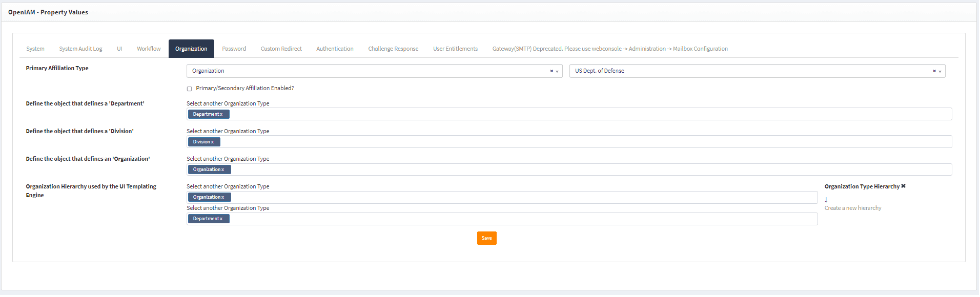Remove Organization tag in hierarchy engine section
The image size is (980, 297).
[x=223, y=197]
